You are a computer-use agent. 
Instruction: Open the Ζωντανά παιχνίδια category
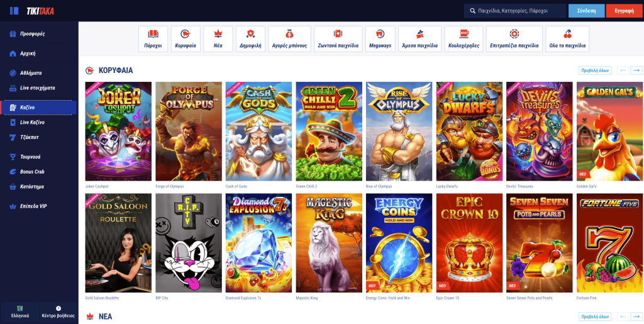pos(337,39)
